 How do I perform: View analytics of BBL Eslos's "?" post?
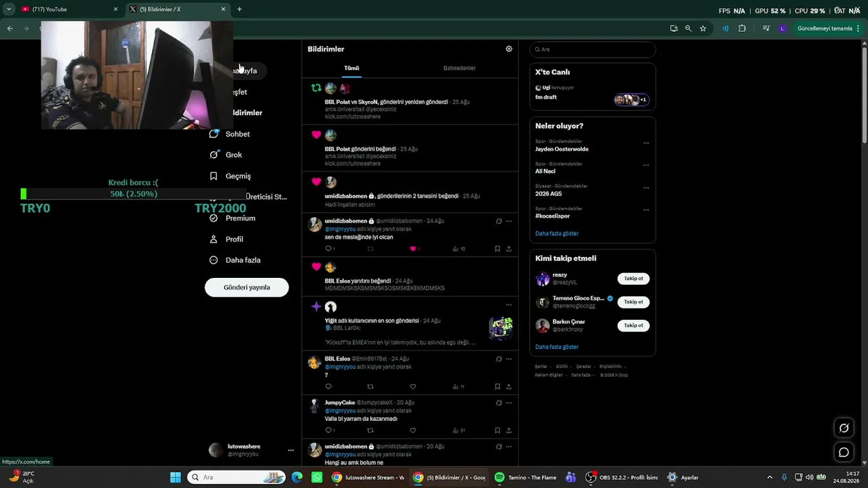tap(458, 386)
